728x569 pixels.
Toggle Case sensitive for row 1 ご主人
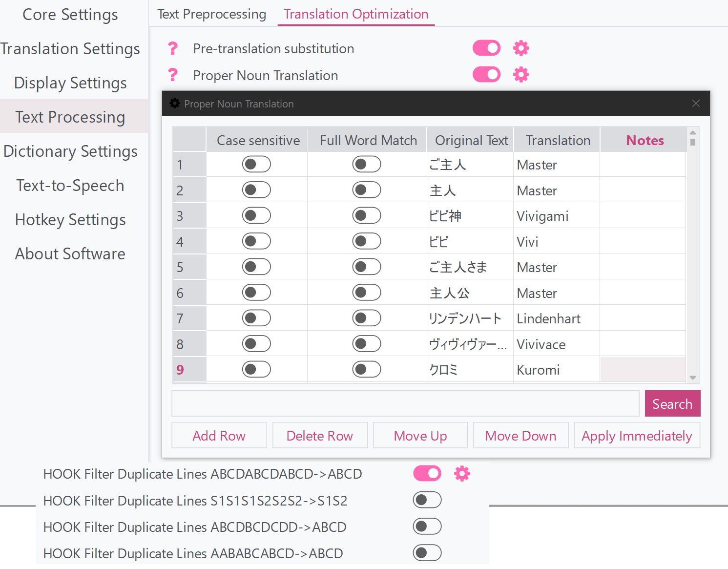point(256,165)
